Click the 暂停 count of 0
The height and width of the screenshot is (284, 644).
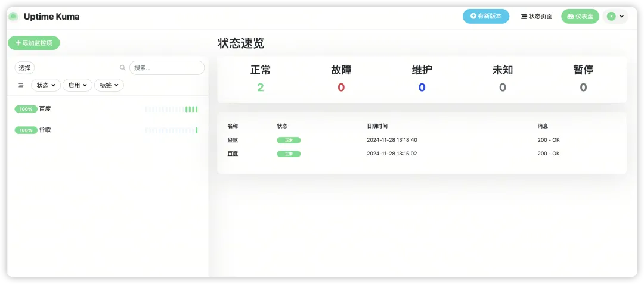coord(583,88)
